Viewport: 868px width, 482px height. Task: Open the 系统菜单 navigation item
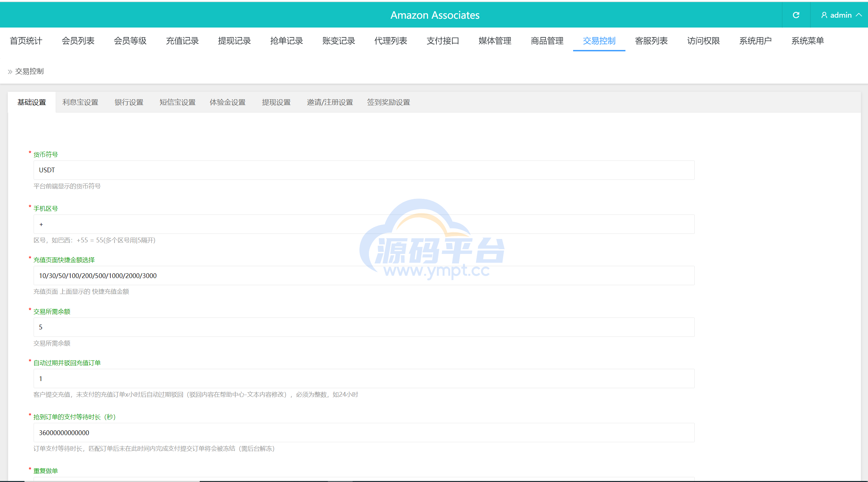pos(808,41)
